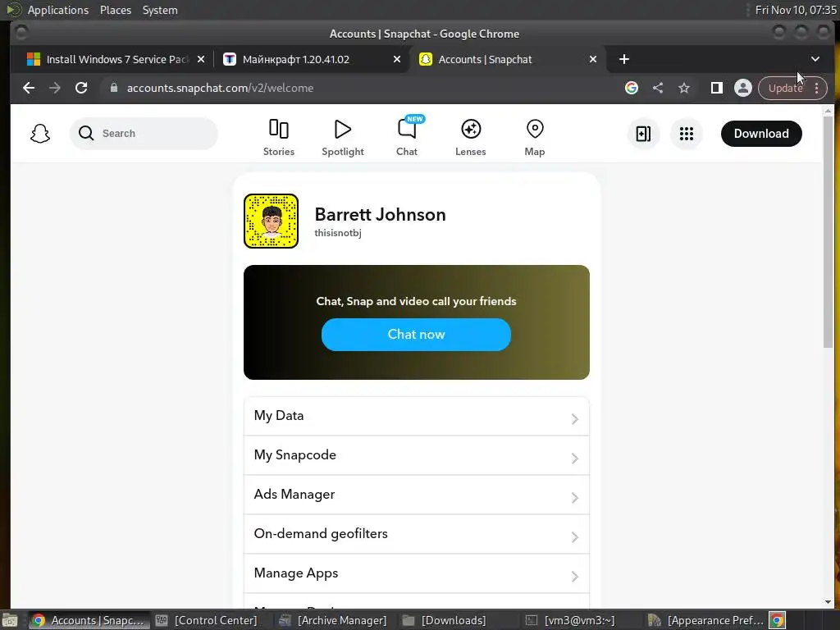This screenshot has height=630, width=840.
Task: Click the chevron on Manage Apps row
Action: 574,577
